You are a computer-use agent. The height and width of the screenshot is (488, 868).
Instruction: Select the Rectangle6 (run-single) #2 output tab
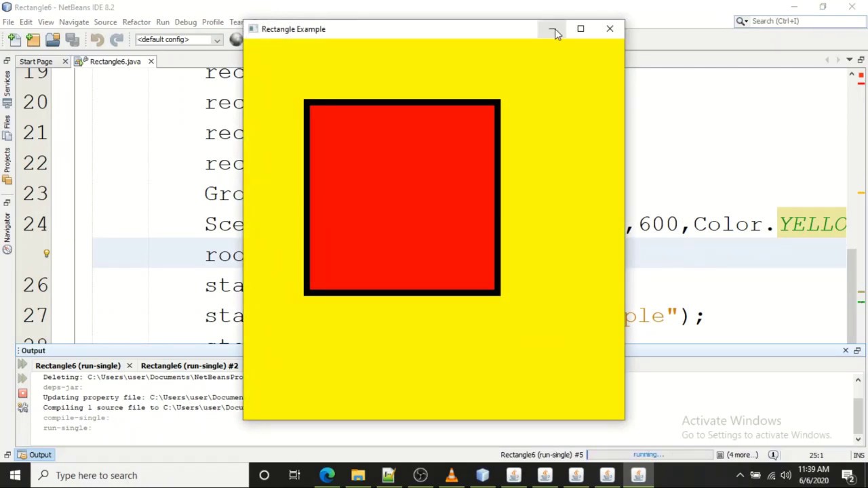(x=190, y=366)
